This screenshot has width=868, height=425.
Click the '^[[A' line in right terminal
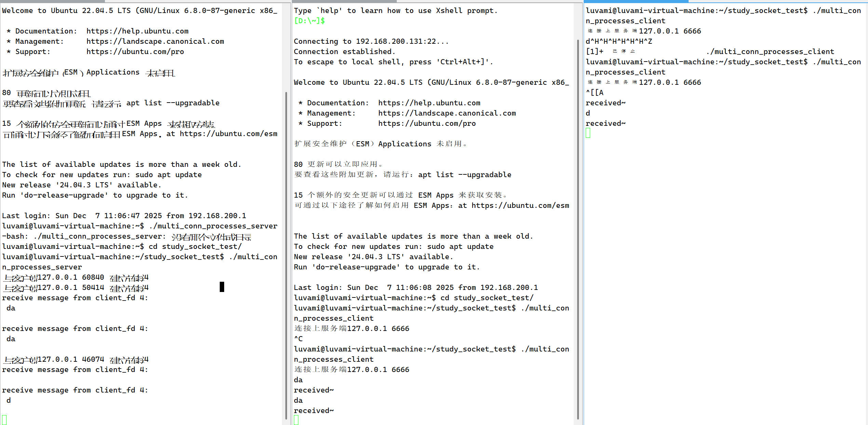[595, 93]
